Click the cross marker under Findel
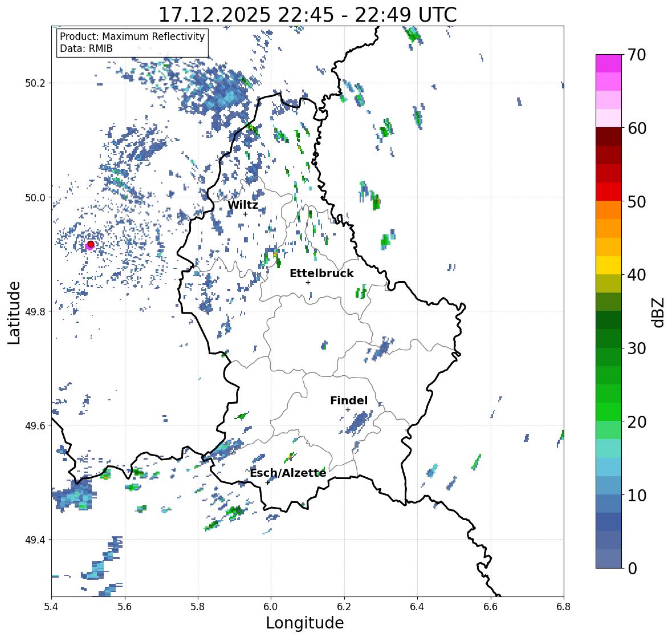672x637 pixels. (348, 410)
